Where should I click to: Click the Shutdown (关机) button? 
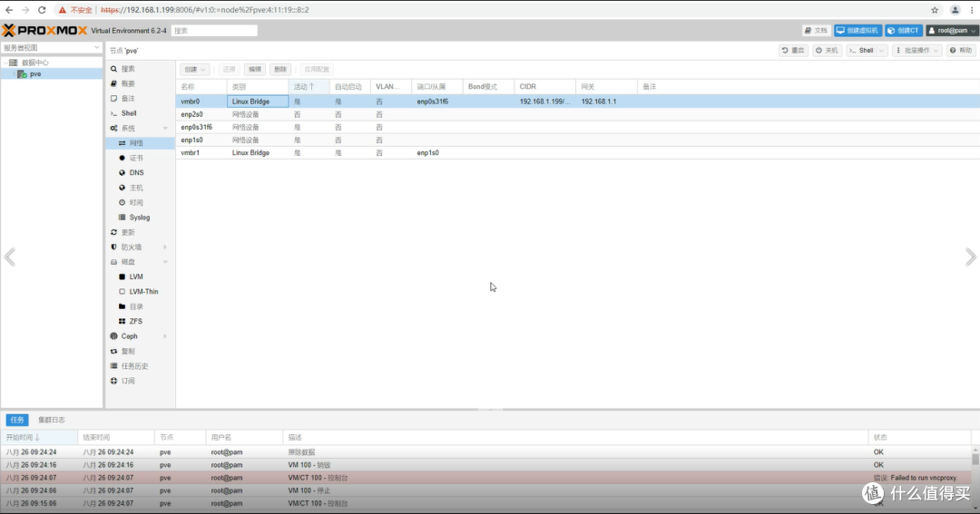tap(827, 51)
